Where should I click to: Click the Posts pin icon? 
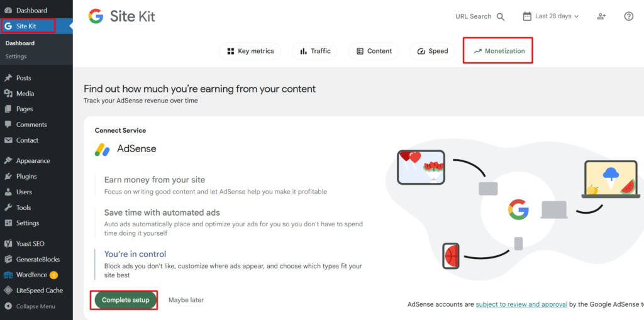coord(8,77)
